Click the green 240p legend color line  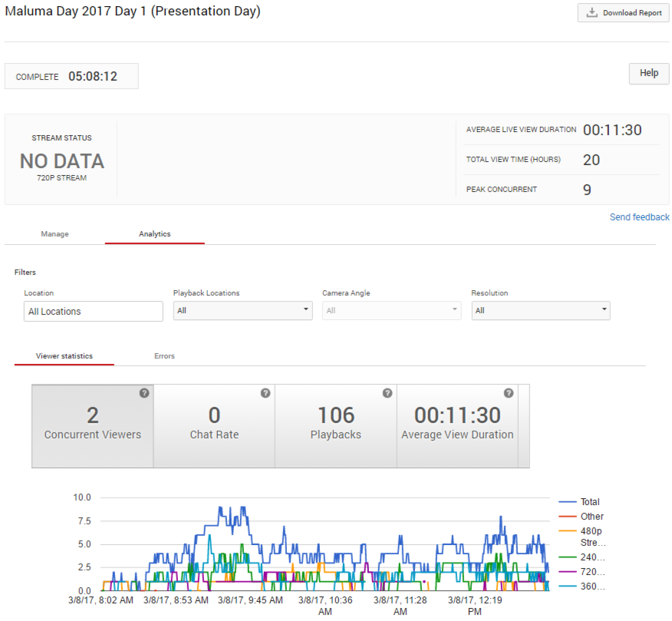(x=568, y=558)
